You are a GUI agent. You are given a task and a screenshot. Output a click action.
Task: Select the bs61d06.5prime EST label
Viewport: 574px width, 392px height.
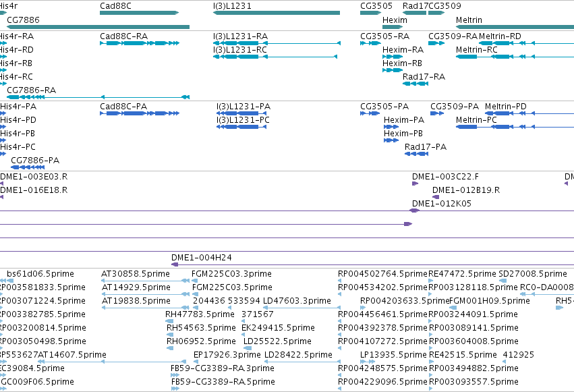pyautogui.click(x=40, y=274)
